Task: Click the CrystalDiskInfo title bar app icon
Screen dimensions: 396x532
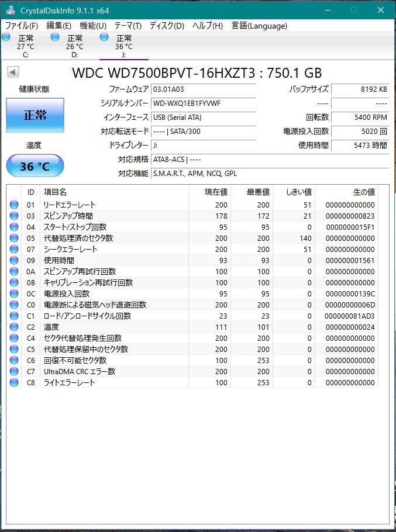Action: (x=11, y=10)
